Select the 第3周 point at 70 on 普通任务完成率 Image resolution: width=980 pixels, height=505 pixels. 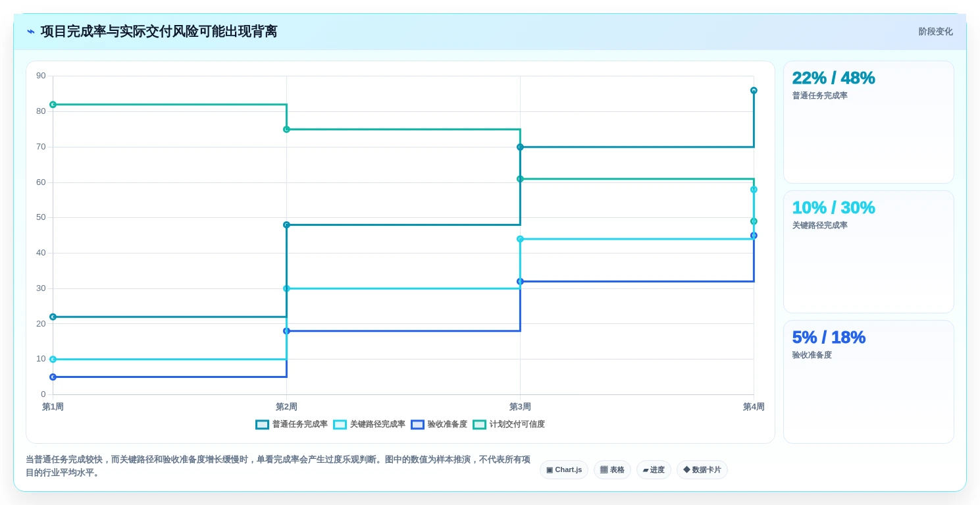[x=520, y=147]
